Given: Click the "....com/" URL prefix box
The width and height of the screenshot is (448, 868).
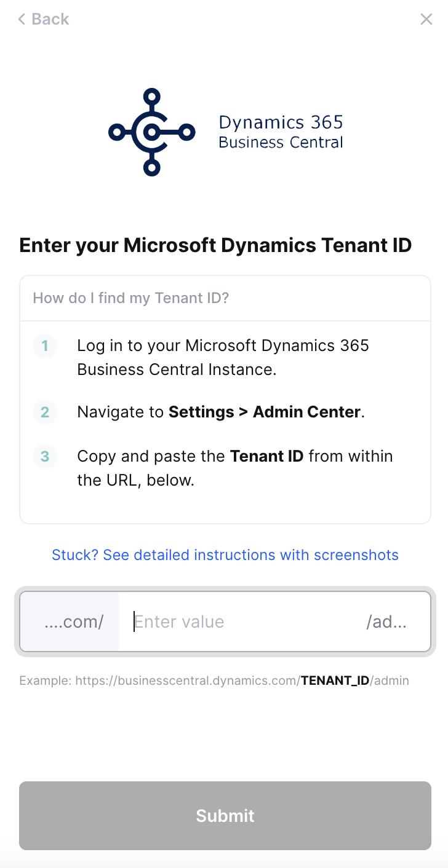Looking at the screenshot, I should click(73, 622).
